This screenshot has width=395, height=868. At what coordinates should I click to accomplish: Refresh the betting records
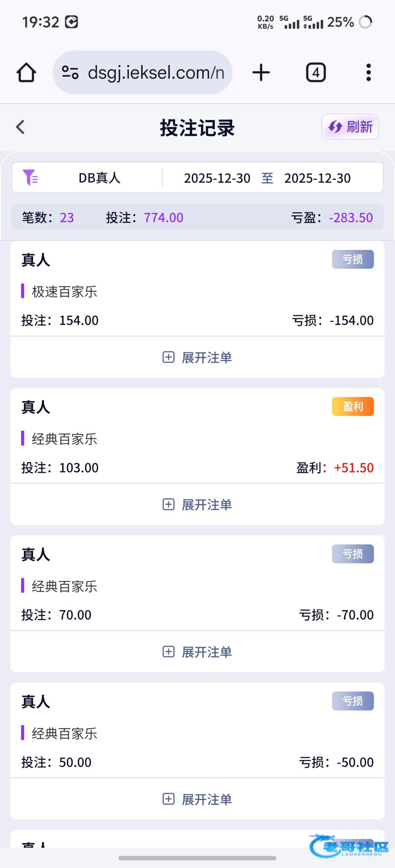tap(350, 127)
